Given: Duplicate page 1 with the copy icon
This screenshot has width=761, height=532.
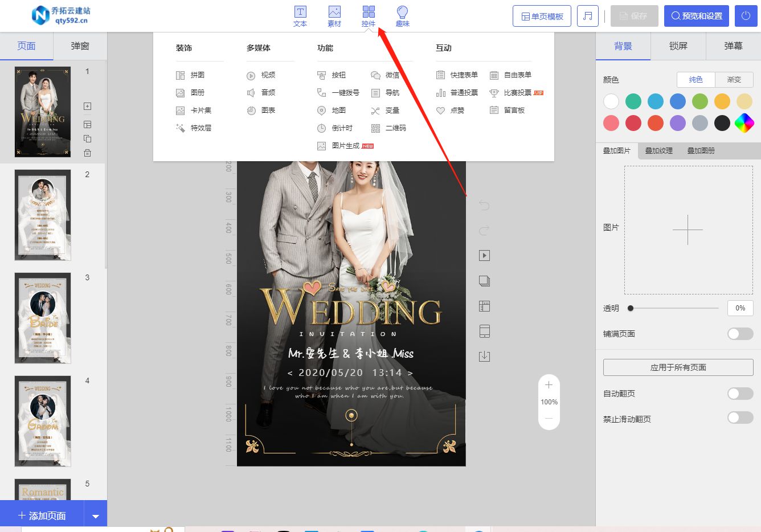Looking at the screenshot, I should coord(87,138).
